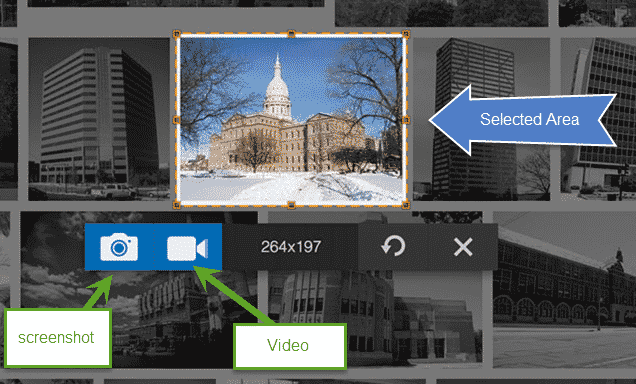The width and height of the screenshot is (636, 384).
Task: Click top-right corner selection handle
Action: point(406,34)
